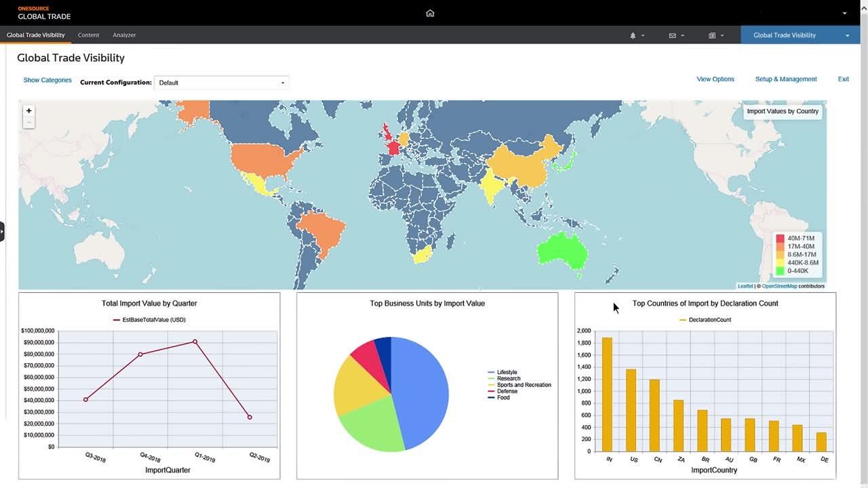Toggle Lifestyle in the pie chart legend

(506, 373)
